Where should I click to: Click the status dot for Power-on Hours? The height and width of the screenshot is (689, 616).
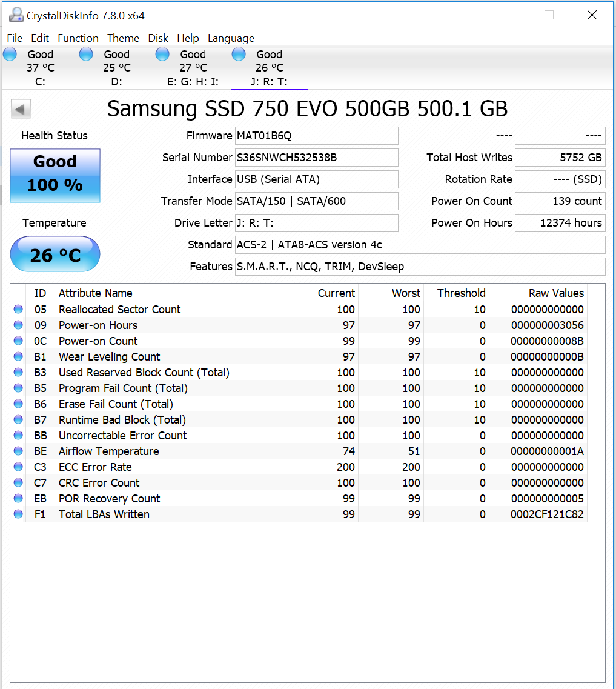[x=18, y=325]
